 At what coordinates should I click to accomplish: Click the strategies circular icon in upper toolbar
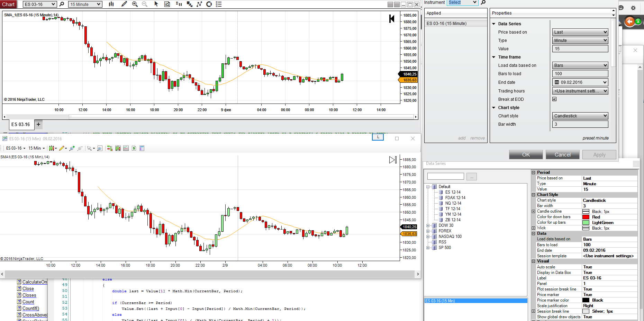[x=209, y=4]
